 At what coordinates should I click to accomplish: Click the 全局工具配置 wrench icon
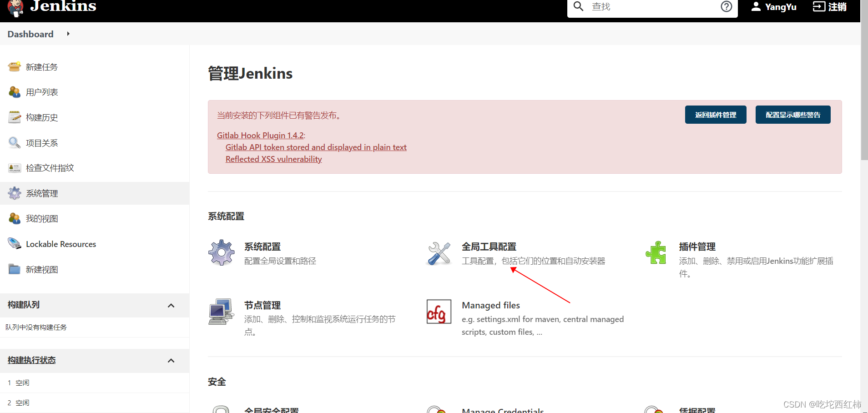pos(439,252)
